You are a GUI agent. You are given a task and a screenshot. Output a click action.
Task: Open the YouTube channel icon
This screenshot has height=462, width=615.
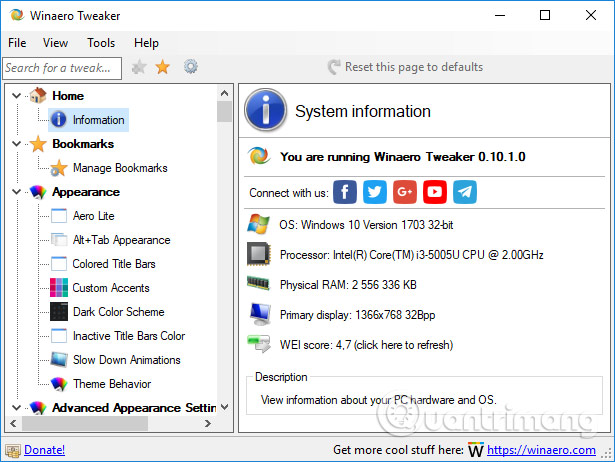coord(435,192)
